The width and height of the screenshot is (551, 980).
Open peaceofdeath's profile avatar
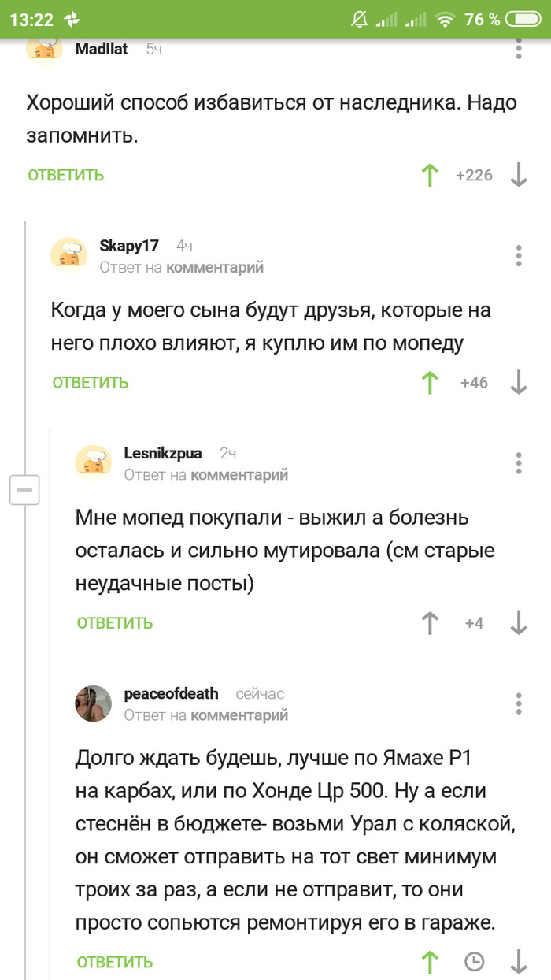[x=93, y=703]
